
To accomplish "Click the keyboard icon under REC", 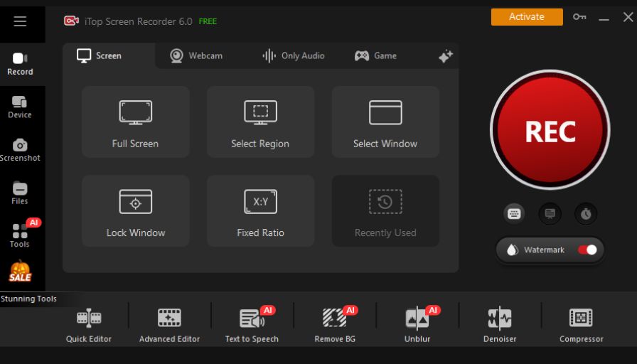I will click(514, 214).
